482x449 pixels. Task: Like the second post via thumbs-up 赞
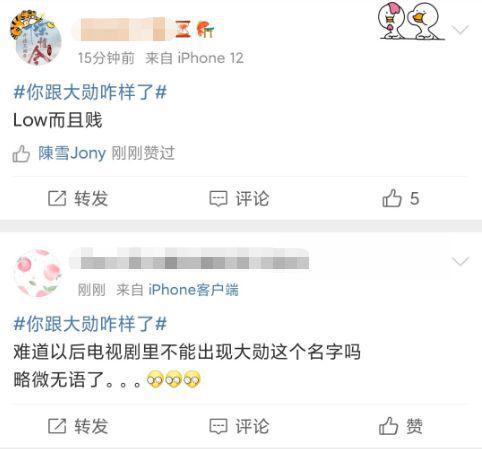401,426
